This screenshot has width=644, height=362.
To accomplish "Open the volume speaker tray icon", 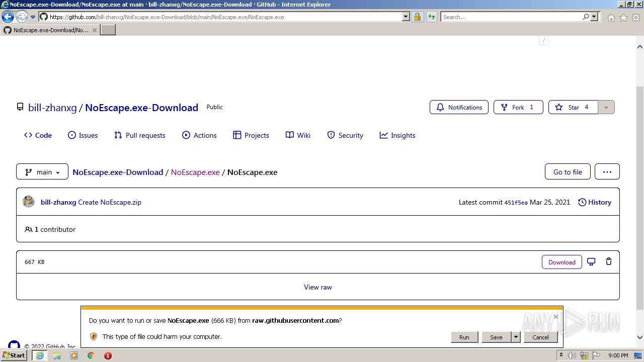I will point(572,355).
